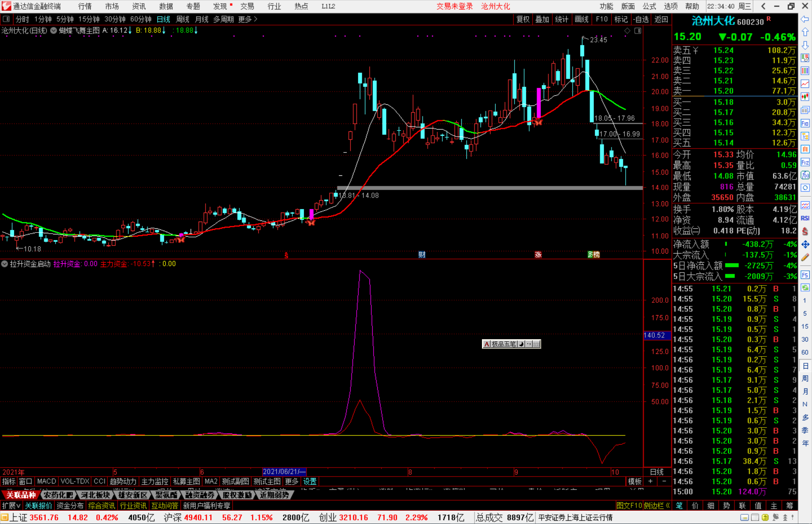Toggle the panel icon left of 分时
Screen dimensions: 812x524
point(6,19)
